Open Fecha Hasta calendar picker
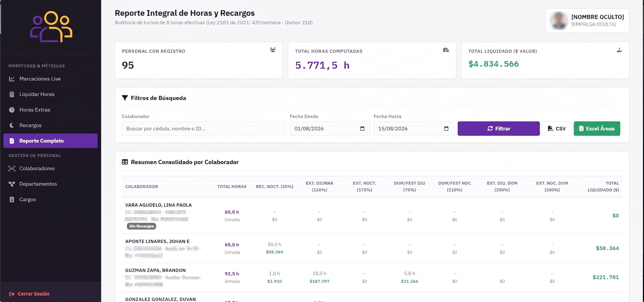Image resolution: width=644 pixels, height=302 pixels. pyautogui.click(x=446, y=129)
